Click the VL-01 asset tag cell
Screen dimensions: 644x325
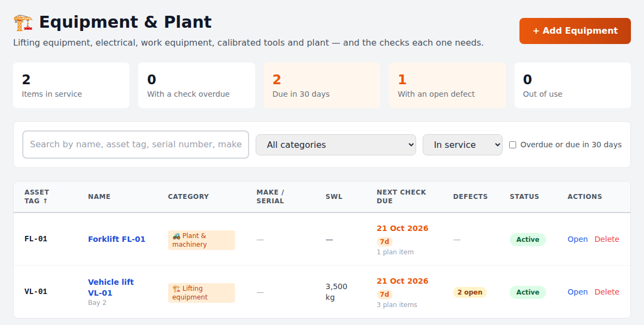coord(36,291)
